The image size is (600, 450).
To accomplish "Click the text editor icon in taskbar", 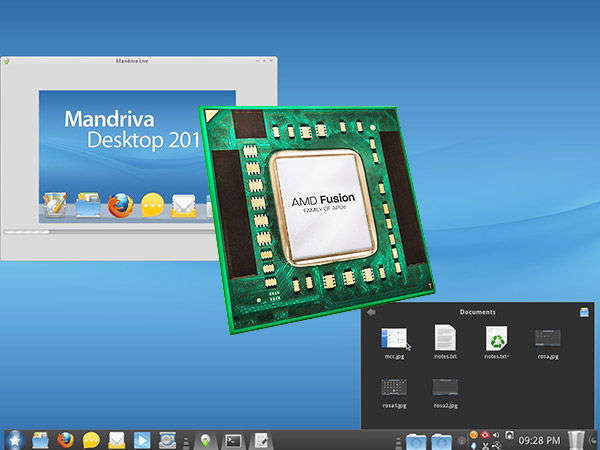I will pyautogui.click(x=260, y=439).
